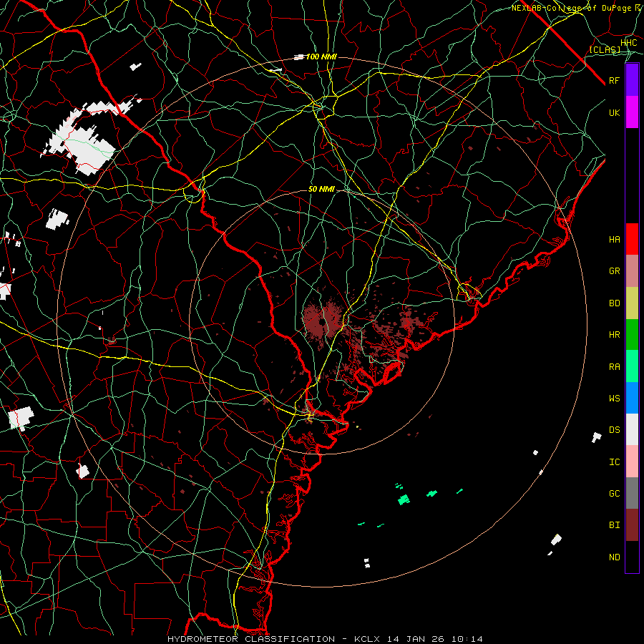
Task: Click the HR legend label
Action: point(615,335)
